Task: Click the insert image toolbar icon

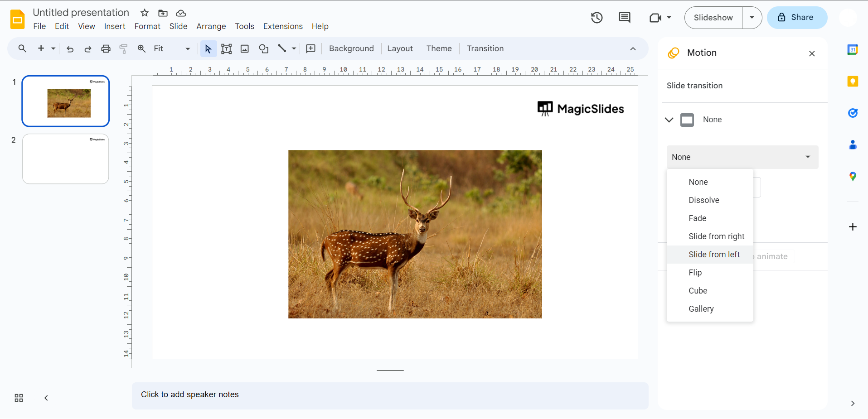Action: pyautogui.click(x=245, y=49)
